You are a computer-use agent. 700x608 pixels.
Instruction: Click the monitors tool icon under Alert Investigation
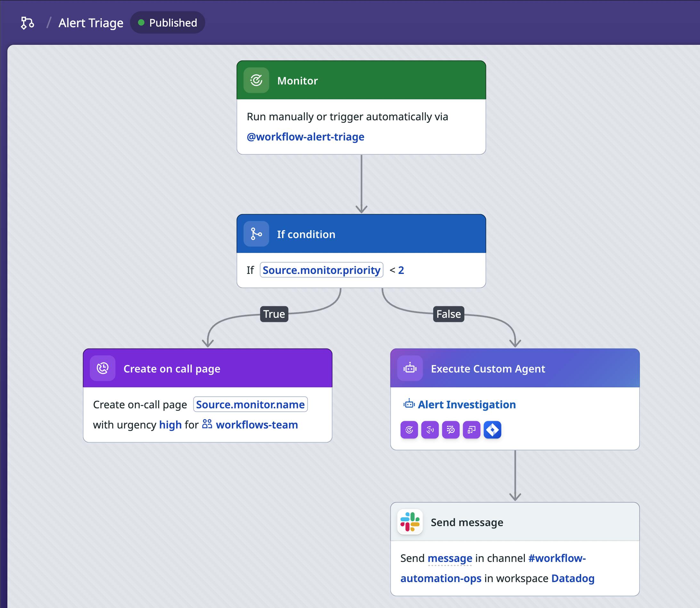[x=409, y=430]
